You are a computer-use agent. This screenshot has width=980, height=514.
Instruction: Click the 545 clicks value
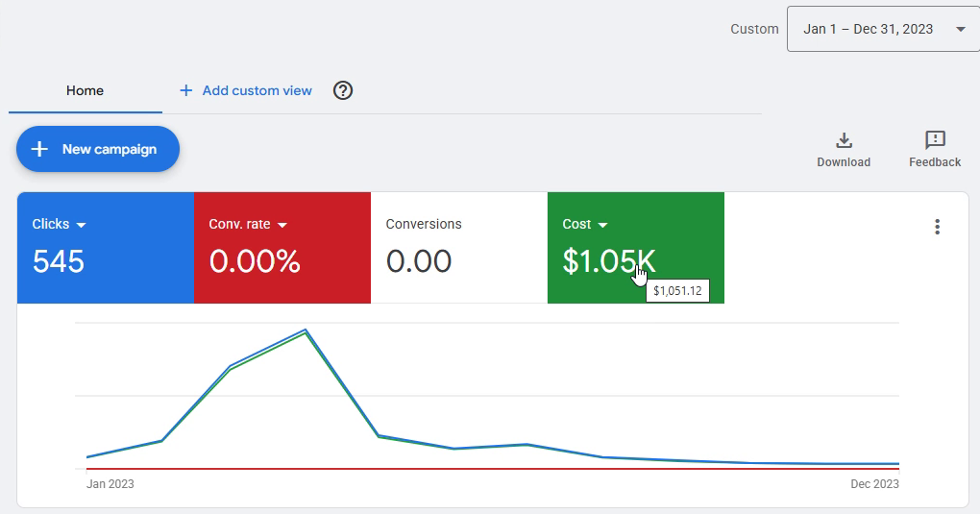click(x=58, y=261)
